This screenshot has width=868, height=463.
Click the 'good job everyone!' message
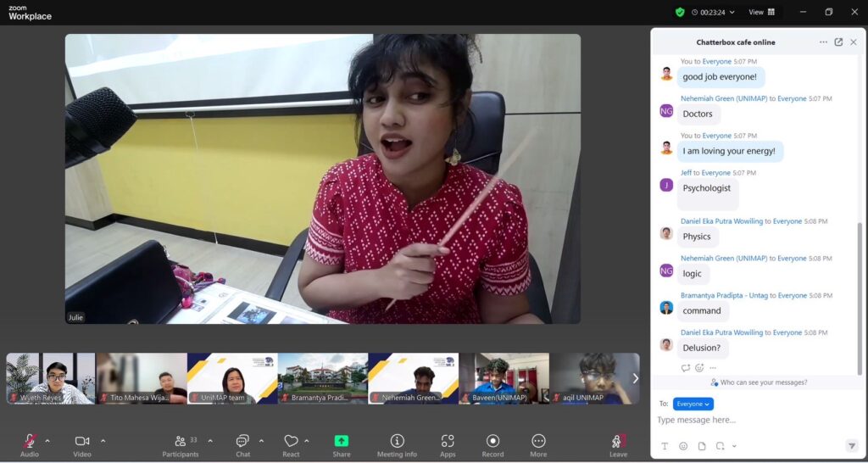point(720,77)
